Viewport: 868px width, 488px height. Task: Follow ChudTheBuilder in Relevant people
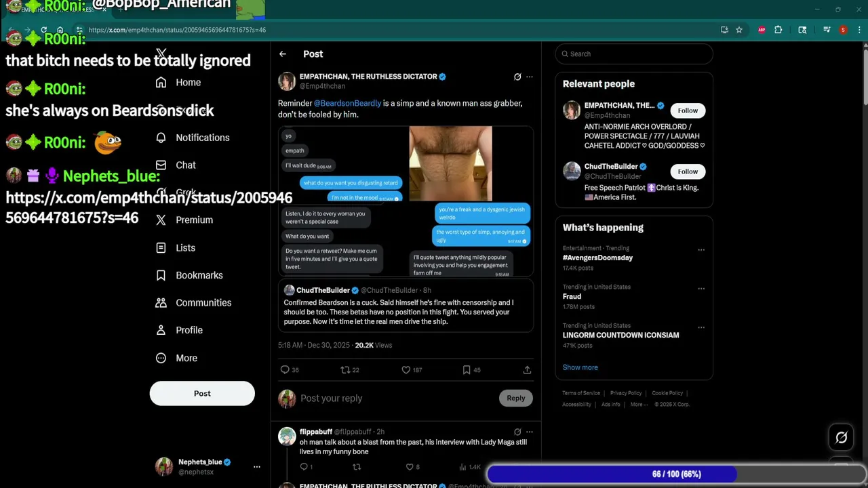(688, 171)
